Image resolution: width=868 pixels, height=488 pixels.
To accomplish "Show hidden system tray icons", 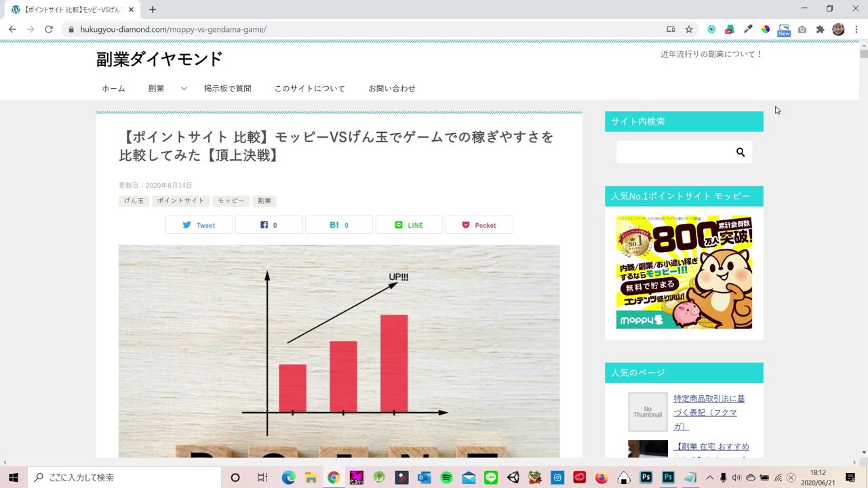I will click(x=710, y=477).
